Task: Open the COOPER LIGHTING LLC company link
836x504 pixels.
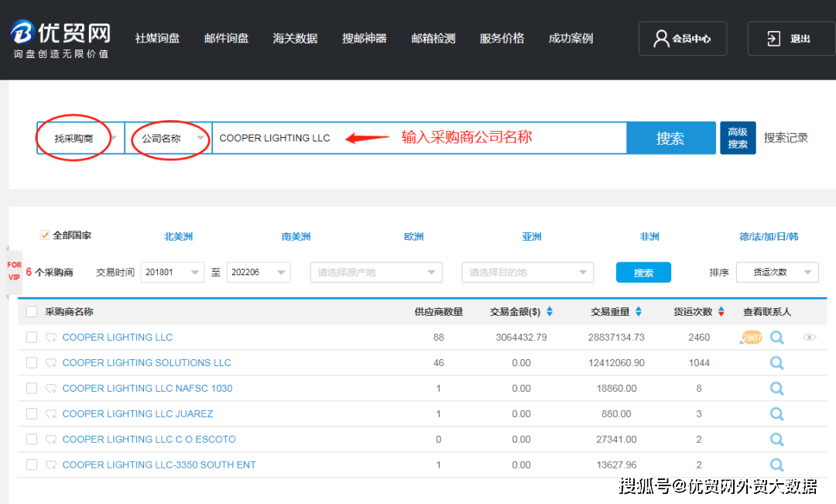Action: coord(117,337)
